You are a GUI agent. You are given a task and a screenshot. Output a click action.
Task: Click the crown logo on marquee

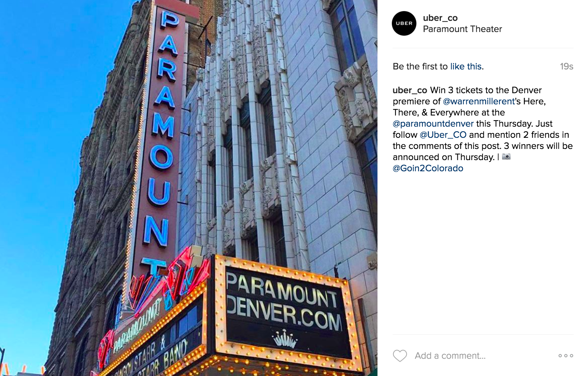tap(285, 340)
